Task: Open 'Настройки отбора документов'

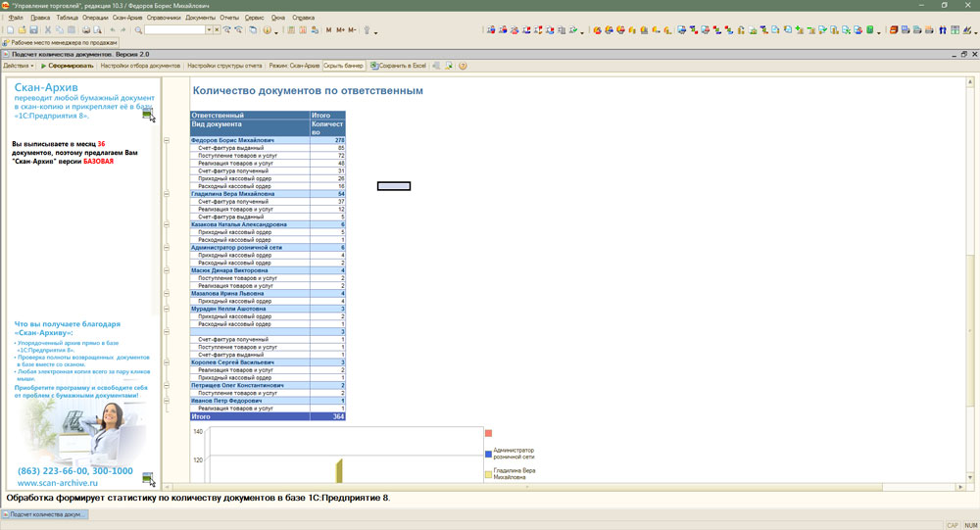Action: (x=140, y=66)
